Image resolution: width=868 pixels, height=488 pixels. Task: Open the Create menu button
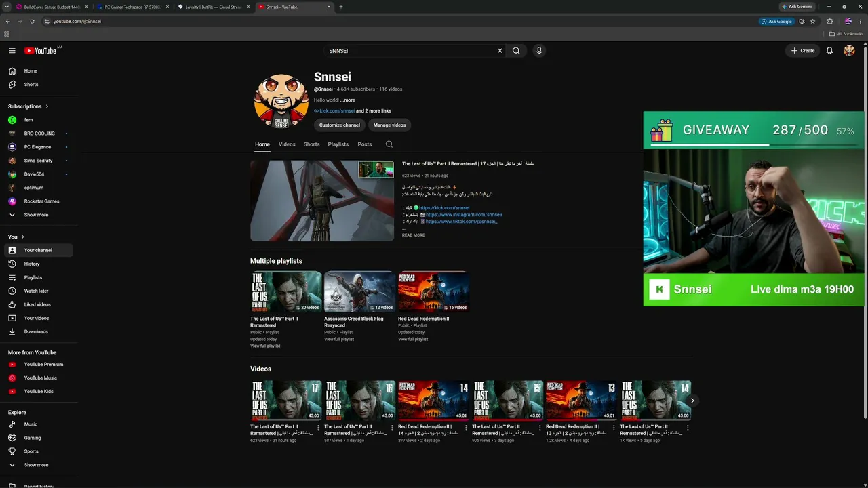click(x=803, y=51)
